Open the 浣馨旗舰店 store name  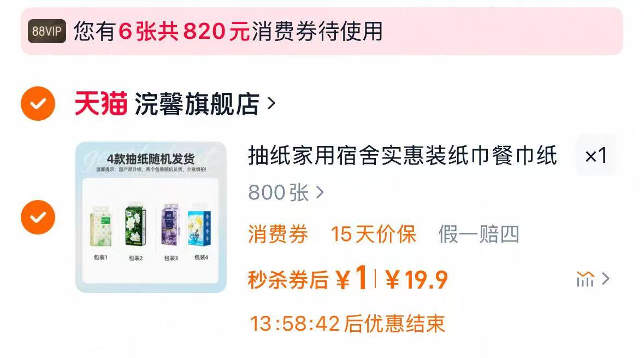tap(197, 104)
